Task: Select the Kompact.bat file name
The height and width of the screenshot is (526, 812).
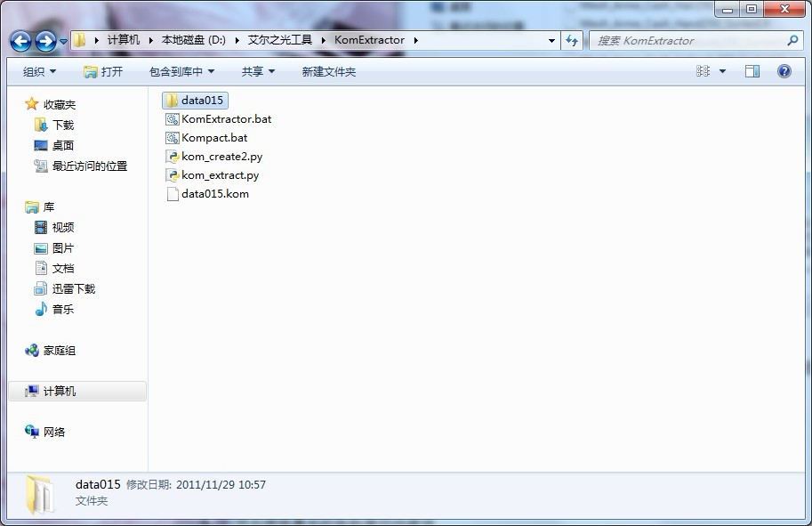Action: pyautogui.click(x=214, y=138)
